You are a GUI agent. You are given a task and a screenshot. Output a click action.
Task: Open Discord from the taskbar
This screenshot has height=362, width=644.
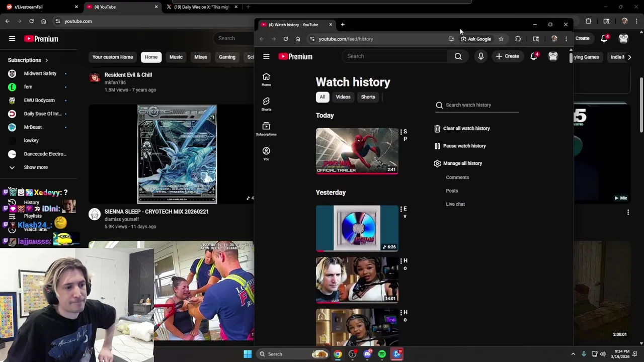point(367,354)
